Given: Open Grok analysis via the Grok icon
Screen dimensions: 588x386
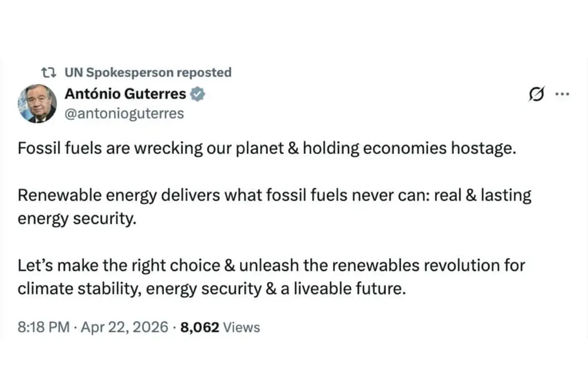Looking at the screenshot, I should 536,94.
